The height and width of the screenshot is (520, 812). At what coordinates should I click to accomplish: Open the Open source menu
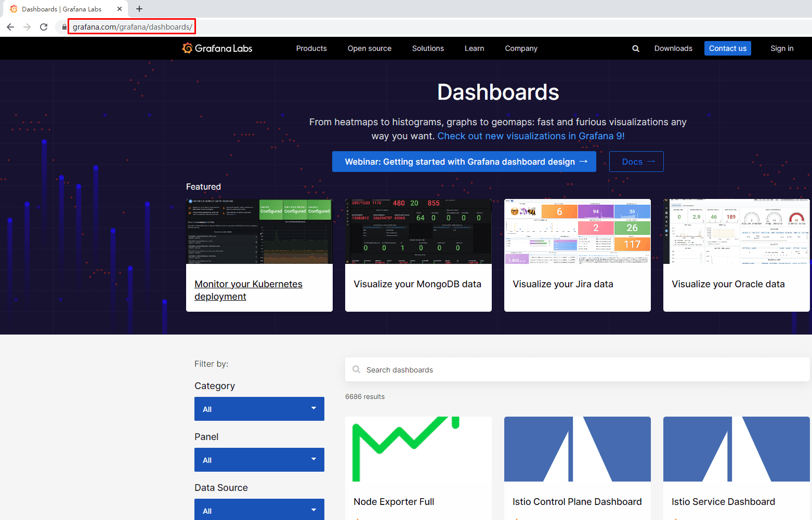tap(370, 48)
